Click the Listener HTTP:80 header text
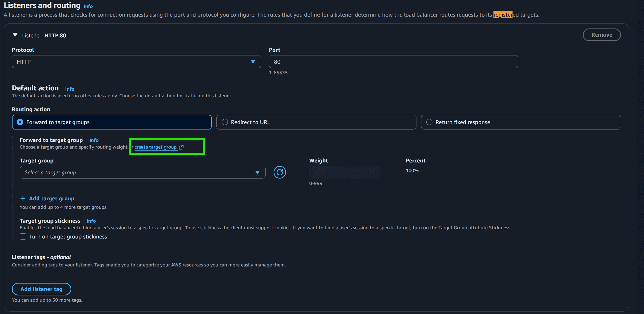This screenshot has height=314, width=644. coord(44,35)
